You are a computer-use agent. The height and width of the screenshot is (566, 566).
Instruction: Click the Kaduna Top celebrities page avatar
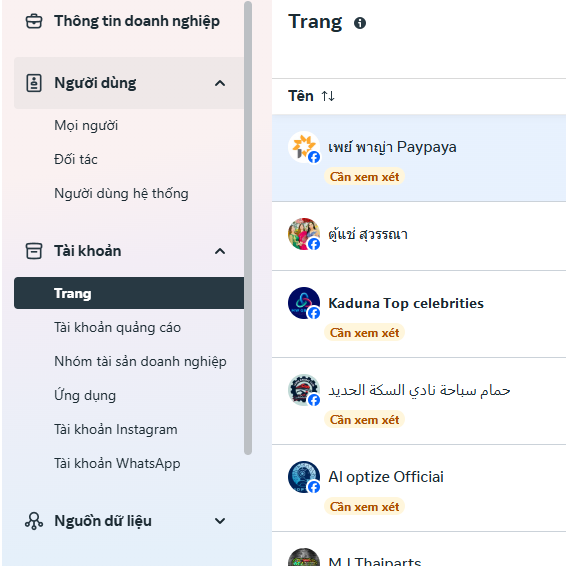pyautogui.click(x=304, y=303)
